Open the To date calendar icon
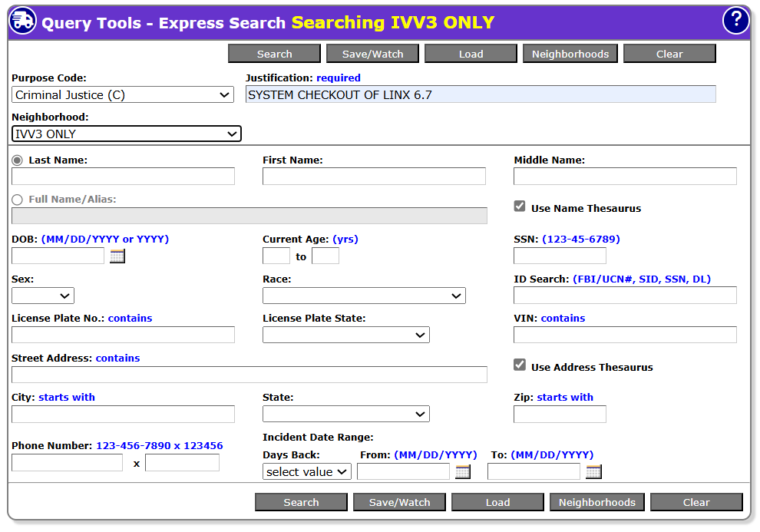The width and height of the screenshot is (760, 532). [593, 472]
